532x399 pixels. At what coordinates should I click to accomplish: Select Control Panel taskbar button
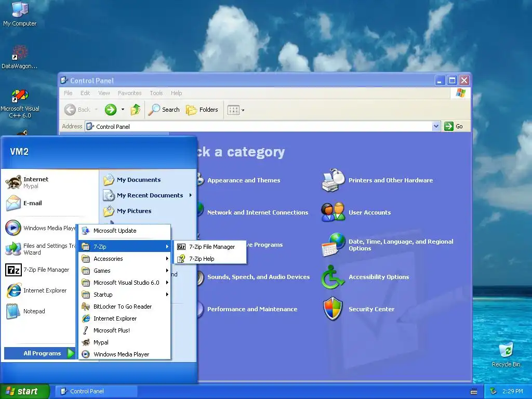point(96,391)
